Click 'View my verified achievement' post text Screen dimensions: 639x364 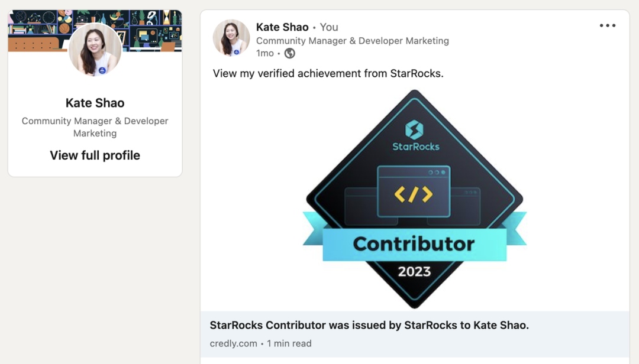(328, 74)
